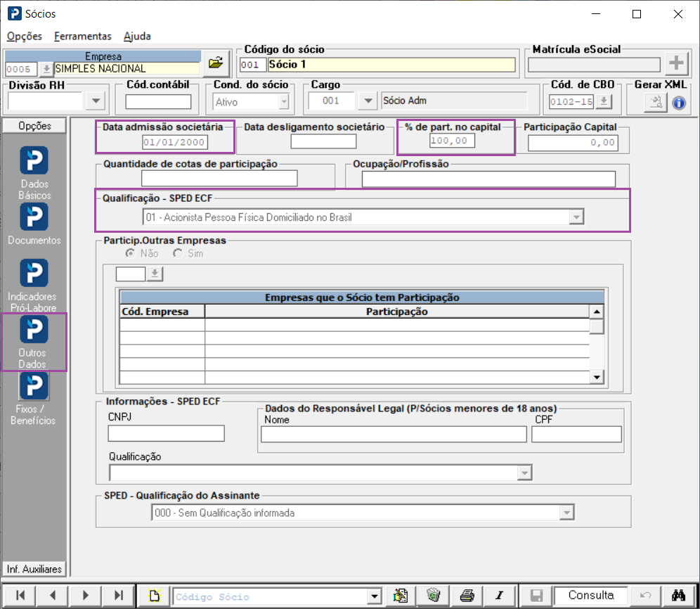This screenshot has height=609, width=700.
Task: Open the Cargo dropdown arrow
Action: [x=367, y=101]
